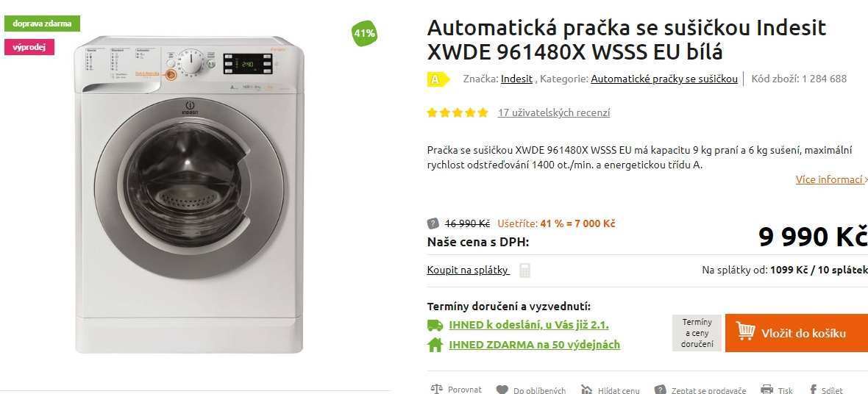Click the Zeptat se prodavače question icon
The image size is (868, 394).
pyautogui.click(x=660, y=390)
